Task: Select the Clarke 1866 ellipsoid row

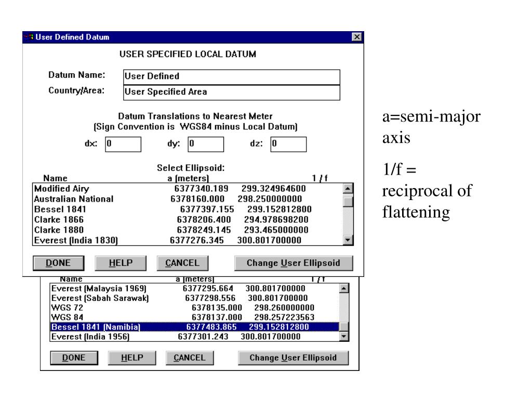Action: [x=188, y=220]
